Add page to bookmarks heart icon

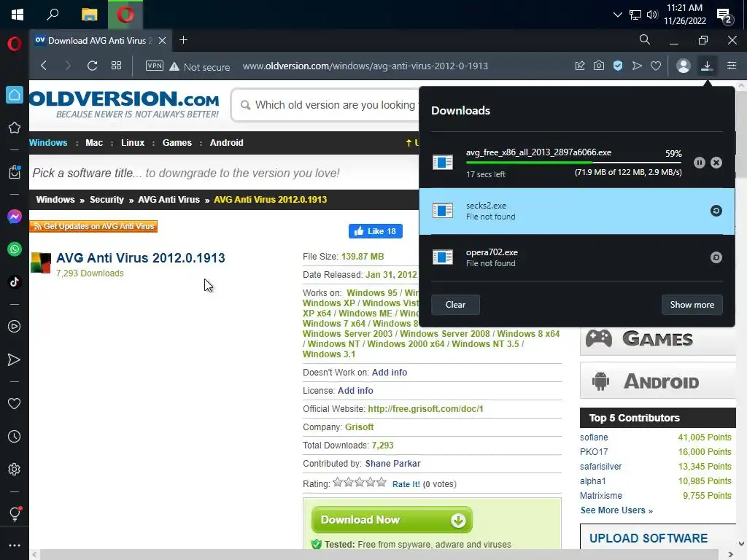pos(656,66)
